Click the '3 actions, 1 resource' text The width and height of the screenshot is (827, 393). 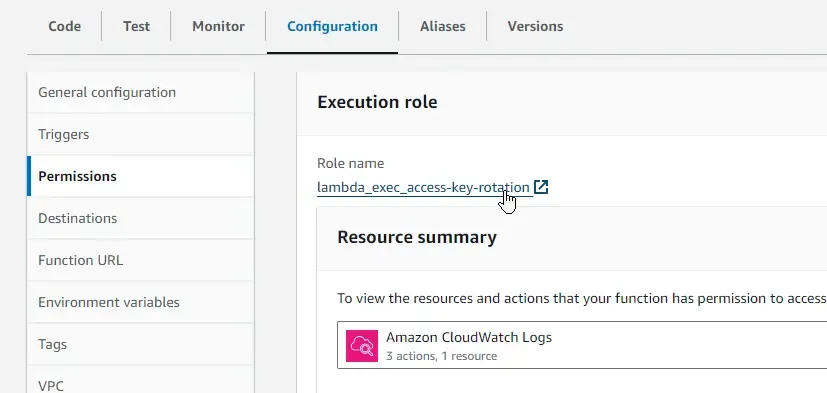point(441,356)
